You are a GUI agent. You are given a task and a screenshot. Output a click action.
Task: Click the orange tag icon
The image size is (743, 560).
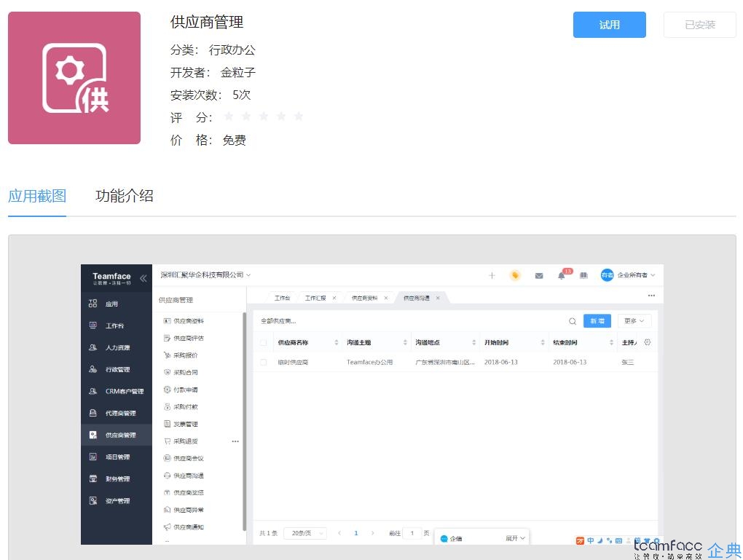tap(515, 275)
